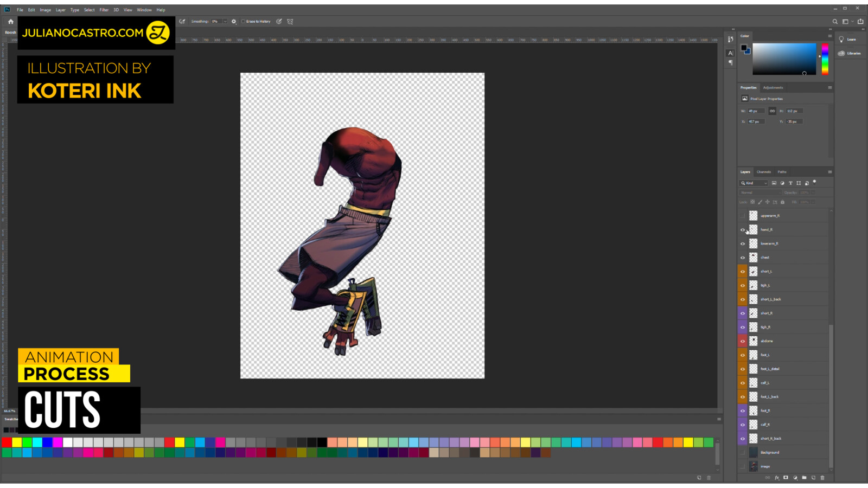868x488 pixels.
Task: Hide the abdome layer
Action: click(x=743, y=341)
